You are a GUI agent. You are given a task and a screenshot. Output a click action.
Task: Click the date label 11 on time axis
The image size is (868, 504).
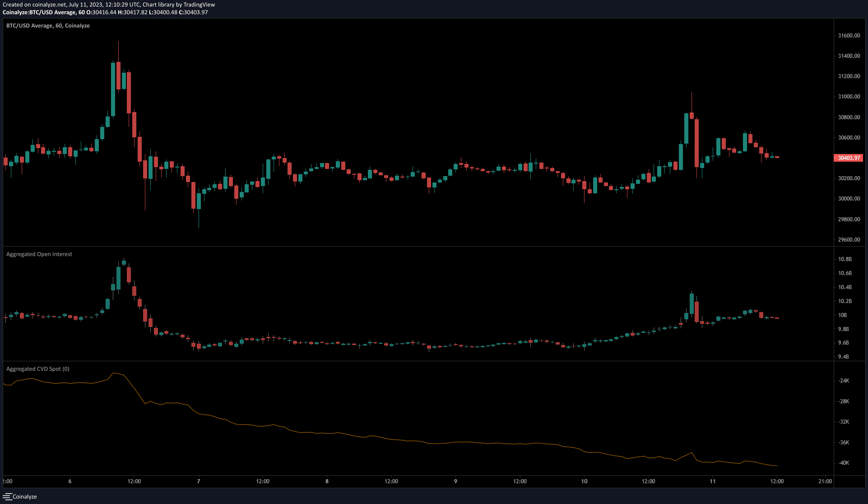tap(713, 481)
